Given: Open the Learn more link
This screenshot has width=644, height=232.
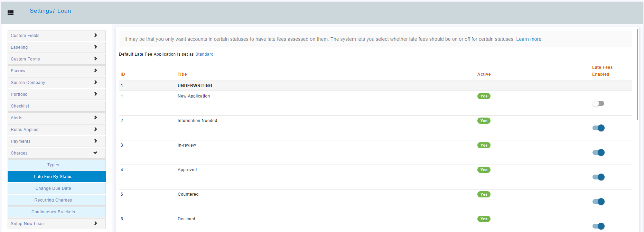Looking at the screenshot, I should 529,39.
